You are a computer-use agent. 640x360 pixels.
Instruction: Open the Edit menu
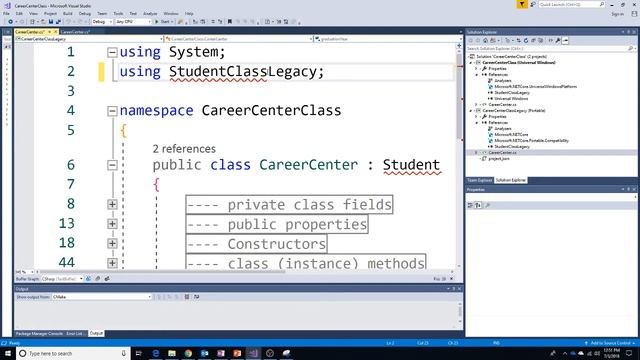tap(19, 13)
